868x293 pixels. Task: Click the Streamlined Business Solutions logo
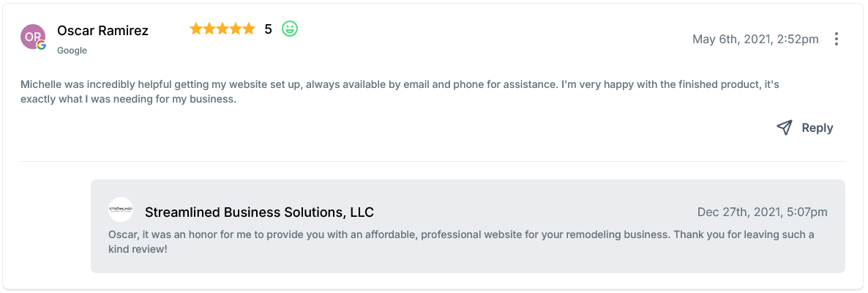121,209
